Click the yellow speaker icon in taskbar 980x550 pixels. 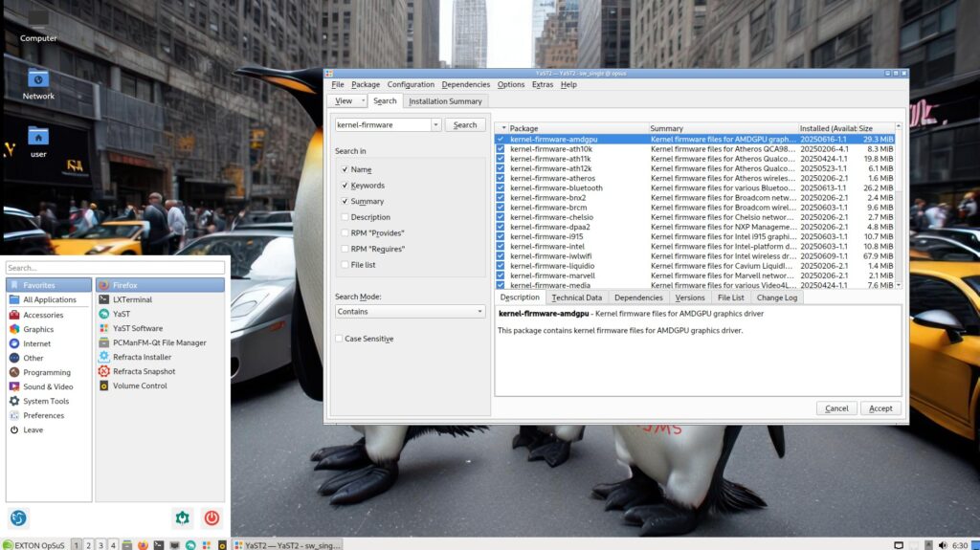click(222, 545)
